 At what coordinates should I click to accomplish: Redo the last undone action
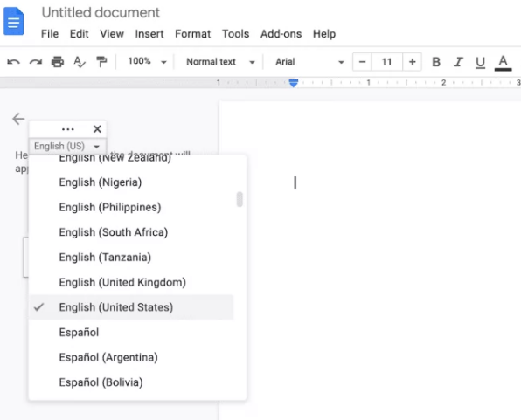pyautogui.click(x=36, y=62)
